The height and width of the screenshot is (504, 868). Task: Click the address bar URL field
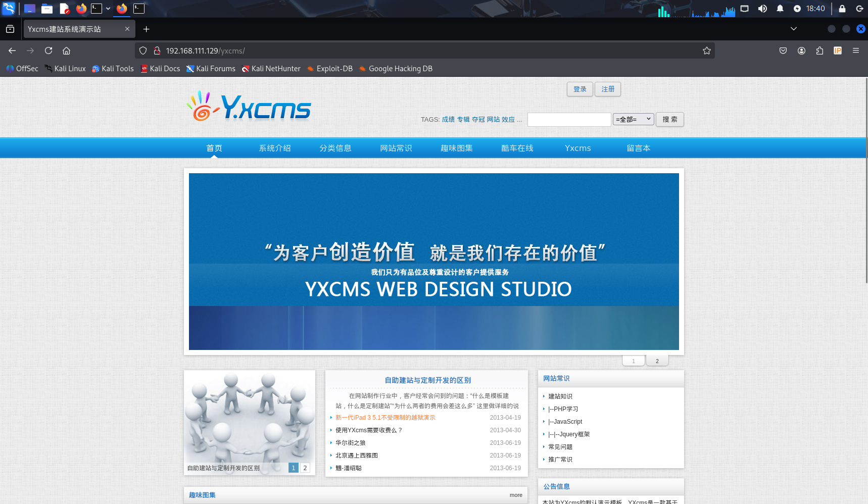(x=424, y=51)
